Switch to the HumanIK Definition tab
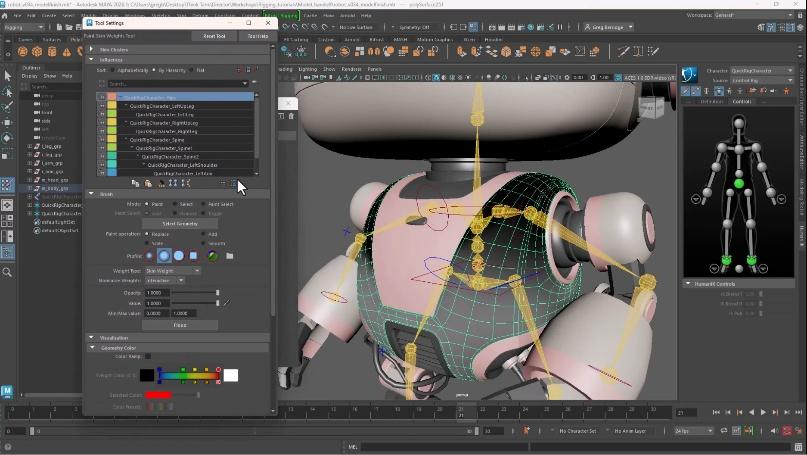The width and height of the screenshot is (807, 455). [x=712, y=102]
